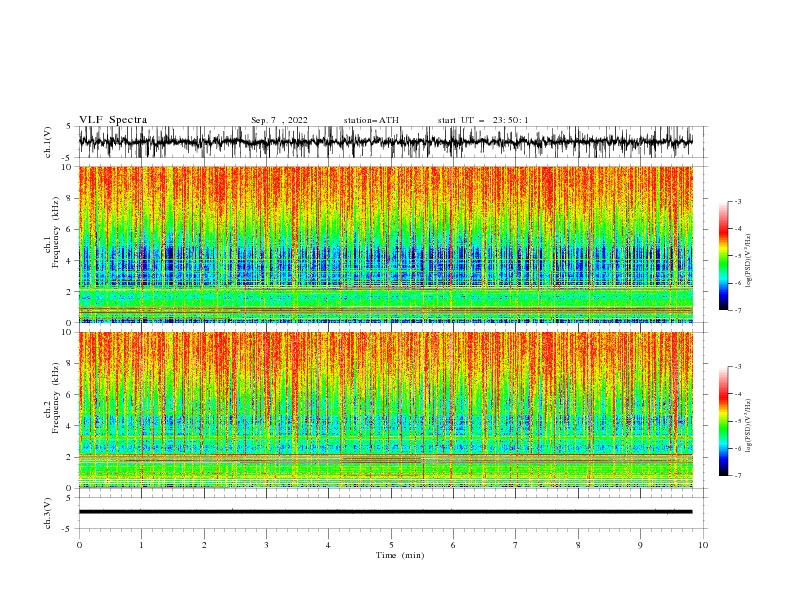The height and width of the screenshot is (612, 792).
Task: Click time axis tick label "4"
Action: point(329,545)
